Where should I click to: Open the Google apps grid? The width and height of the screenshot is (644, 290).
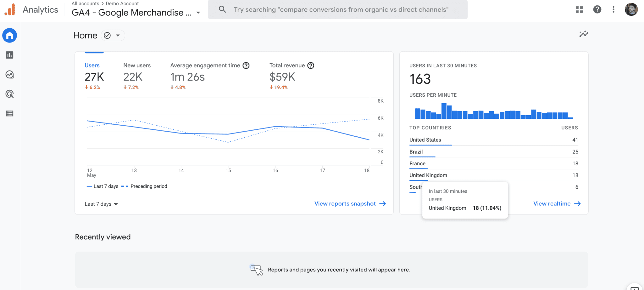579,9
